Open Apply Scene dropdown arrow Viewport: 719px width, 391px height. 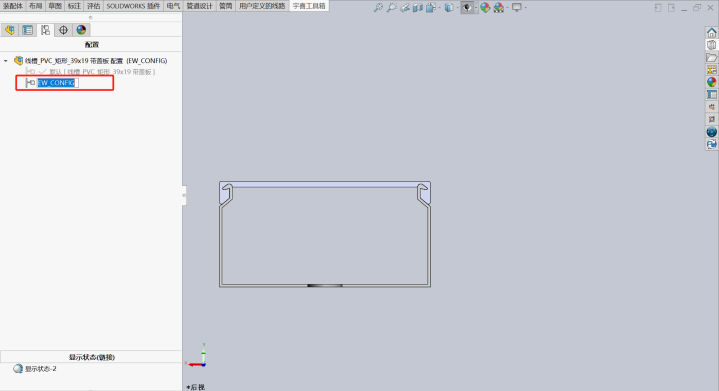pyautogui.click(x=507, y=8)
